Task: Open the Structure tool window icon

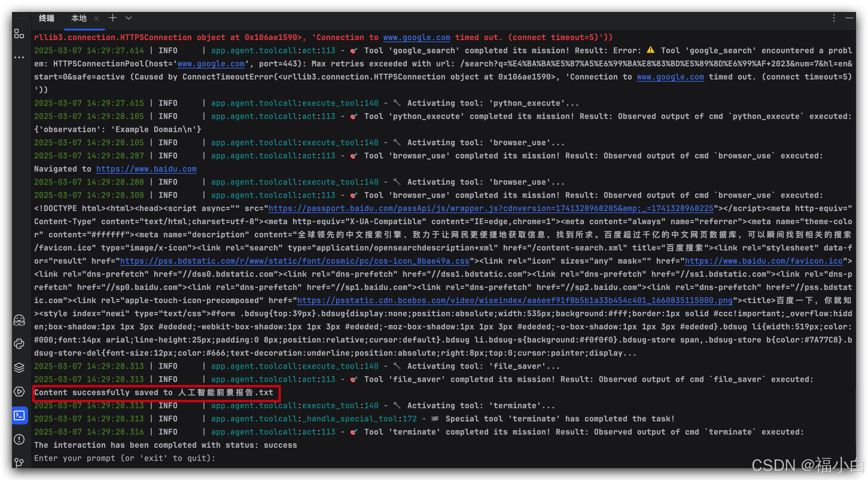Action: (x=19, y=34)
